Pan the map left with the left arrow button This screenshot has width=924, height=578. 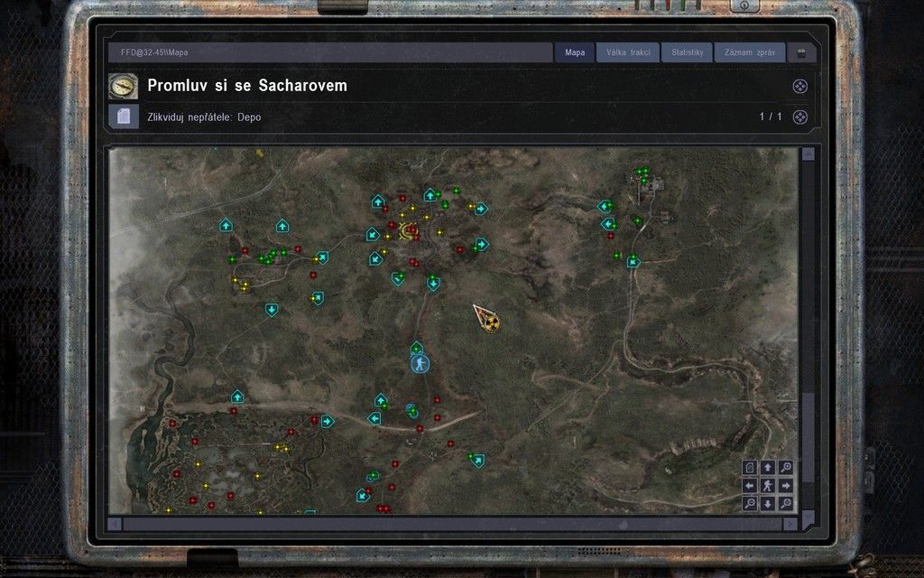750,485
